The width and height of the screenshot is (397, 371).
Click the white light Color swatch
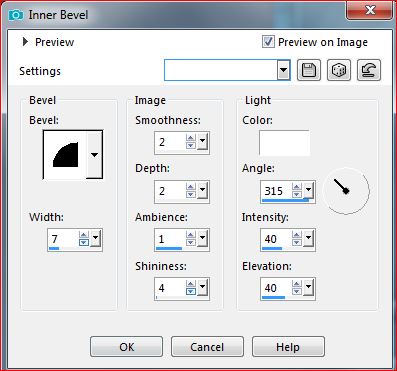pos(284,143)
